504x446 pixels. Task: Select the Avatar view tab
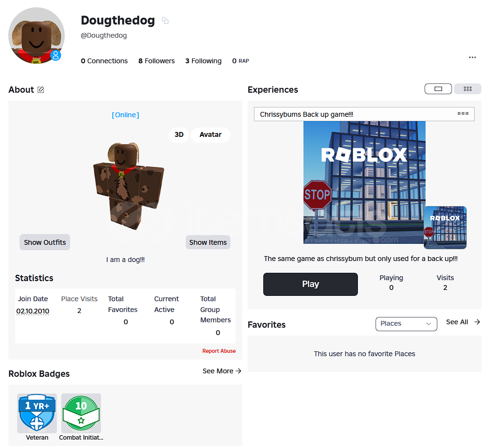pyautogui.click(x=210, y=134)
